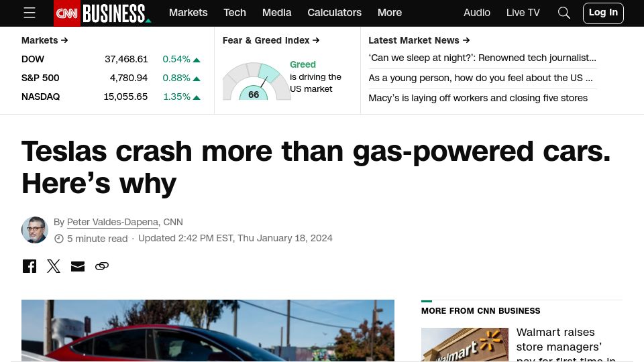This screenshot has width=644, height=362.
Task: Click the CNN logo
Action: [67, 13]
